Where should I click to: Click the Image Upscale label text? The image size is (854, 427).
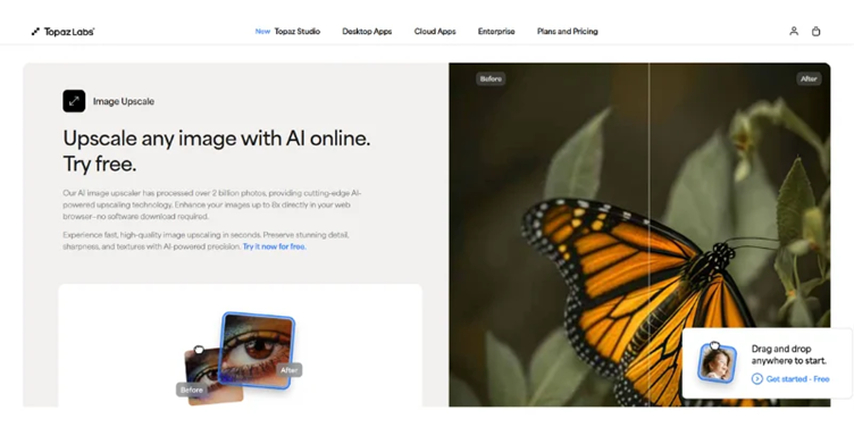coord(124,101)
